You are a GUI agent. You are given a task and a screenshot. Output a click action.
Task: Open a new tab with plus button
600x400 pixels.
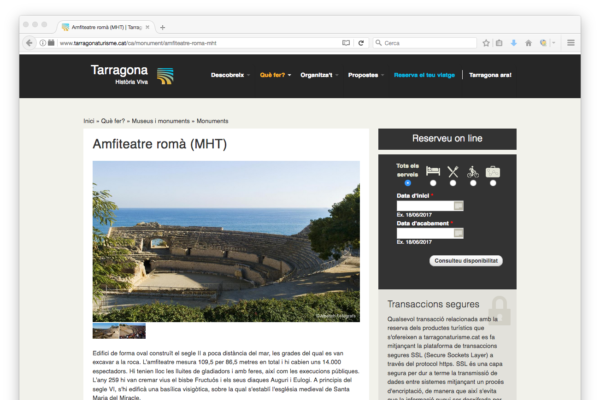163,27
